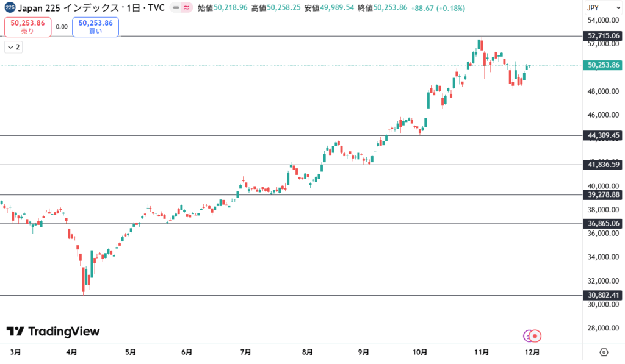Viewport: 625px width, 364px height.
Task: Click the pink wavy data status icon
Action: pyautogui.click(x=186, y=8)
